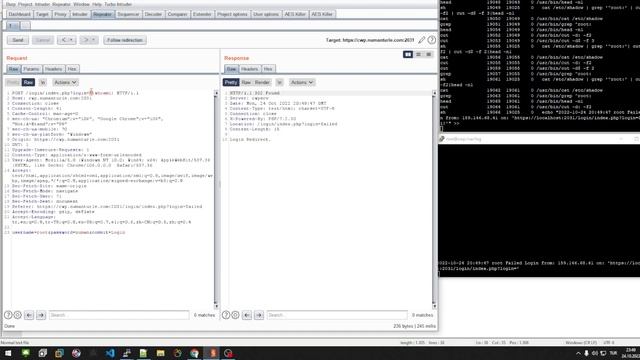Image resolution: width=640 pixels, height=360 pixels.
Task: Open the Project menu
Action: pos(25,4)
